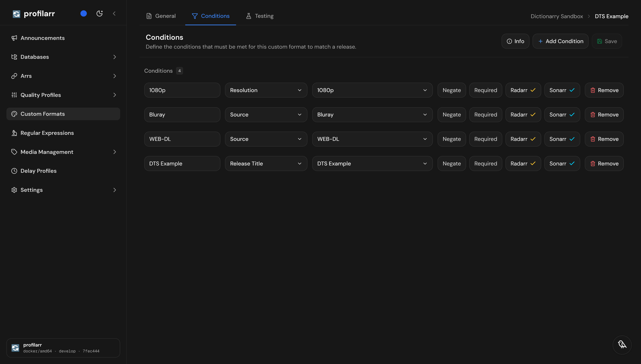Toggle Radarr on the WEB-DL condition
This screenshot has height=364, width=641.
[523, 139]
